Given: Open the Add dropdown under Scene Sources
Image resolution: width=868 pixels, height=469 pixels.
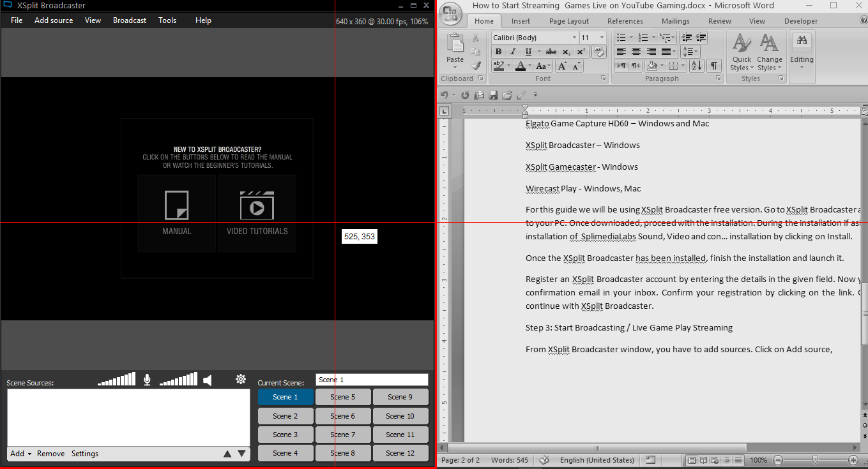Looking at the screenshot, I should click(x=21, y=454).
